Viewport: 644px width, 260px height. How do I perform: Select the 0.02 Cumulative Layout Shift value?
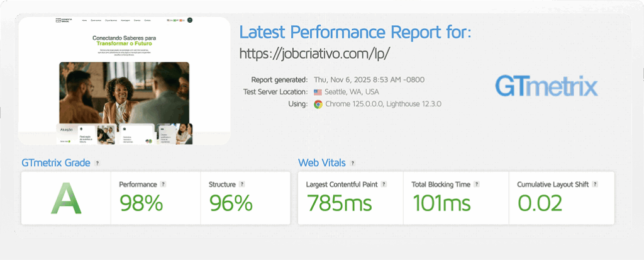pos(539,203)
